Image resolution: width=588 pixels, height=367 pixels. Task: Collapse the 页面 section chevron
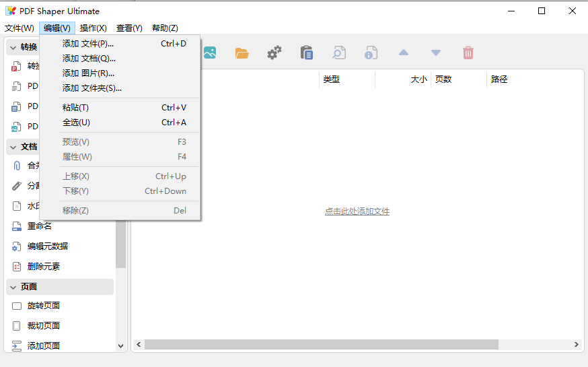click(13, 288)
